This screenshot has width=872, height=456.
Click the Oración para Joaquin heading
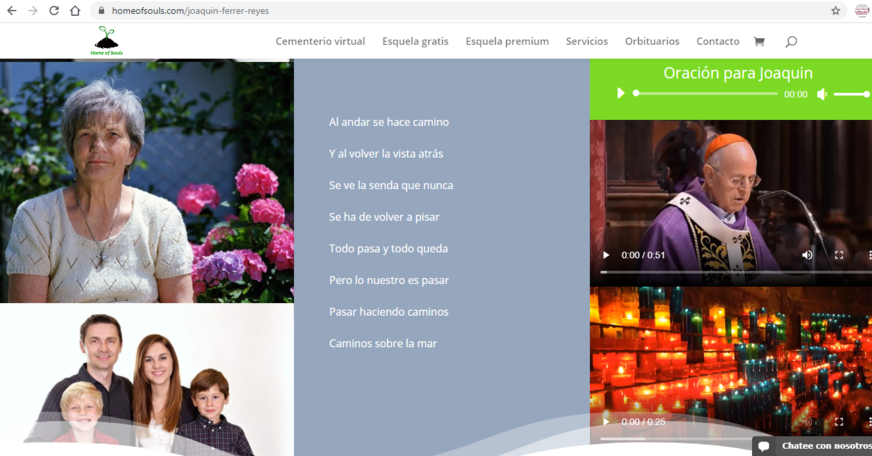[x=738, y=73]
